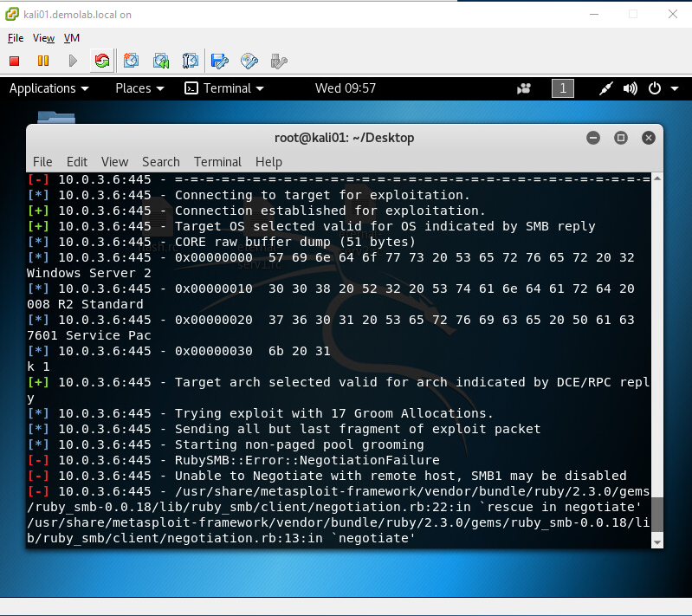Take a snapshot of the virtual machine
This screenshot has width=692, height=616.
131,61
